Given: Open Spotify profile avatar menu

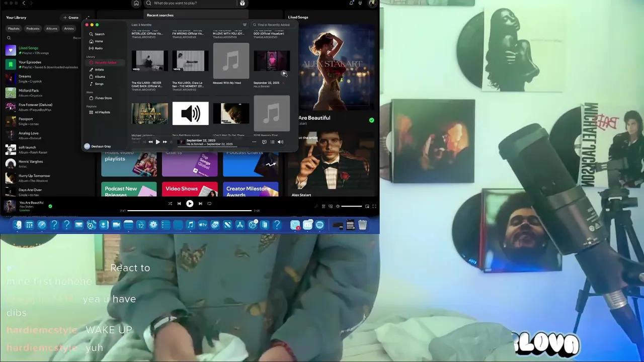Looking at the screenshot, I should pos(372,3).
